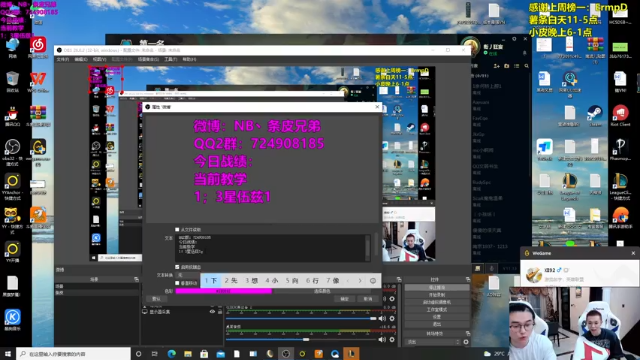
Task: Click 停止推流 in OBS controls
Action: pyautogui.click(x=437, y=287)
